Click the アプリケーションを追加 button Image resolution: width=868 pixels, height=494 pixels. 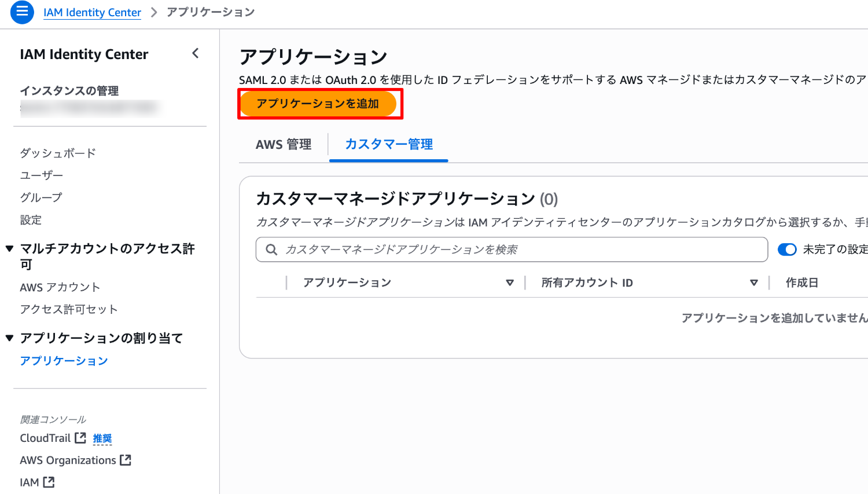318,104
